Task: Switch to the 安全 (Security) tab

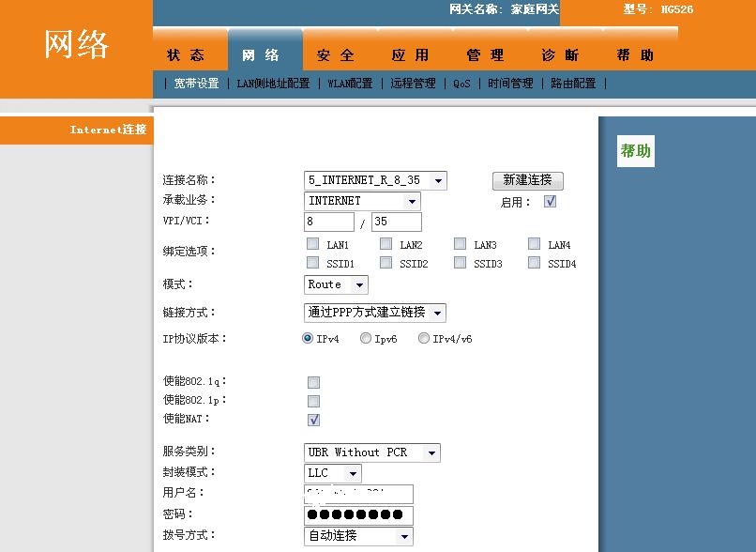Action: pos(336,55)
